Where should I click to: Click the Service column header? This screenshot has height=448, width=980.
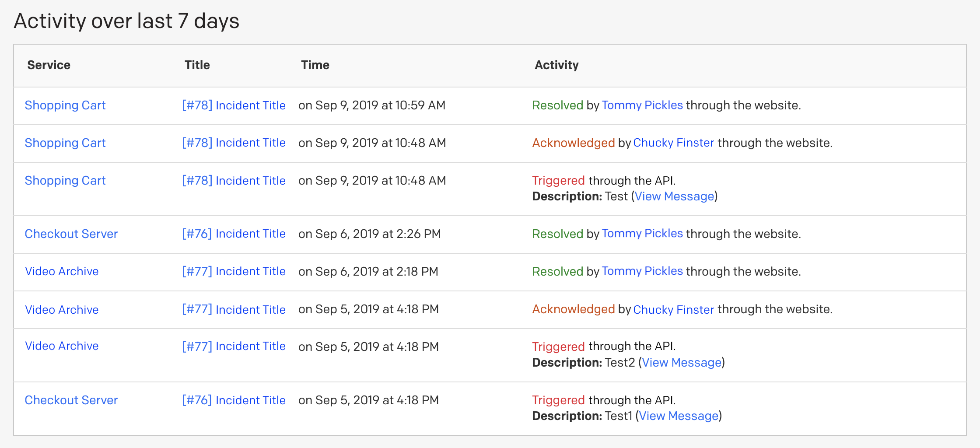[x=49, y=65]
